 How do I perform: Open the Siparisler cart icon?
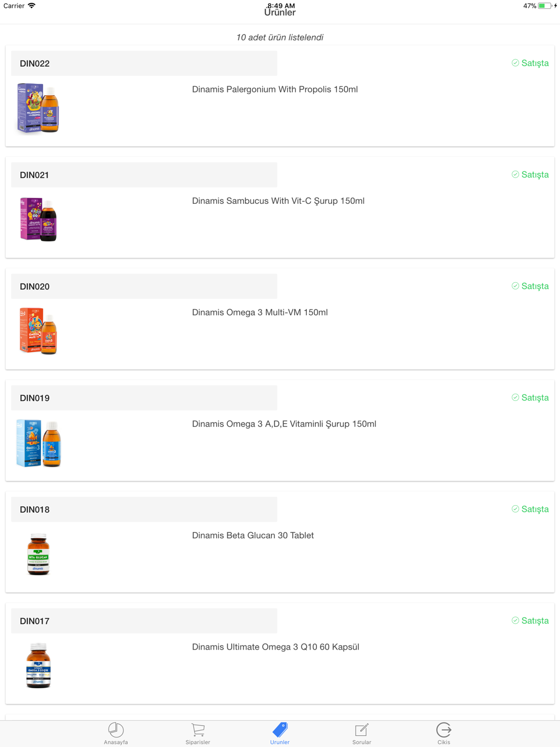point(198,730)
